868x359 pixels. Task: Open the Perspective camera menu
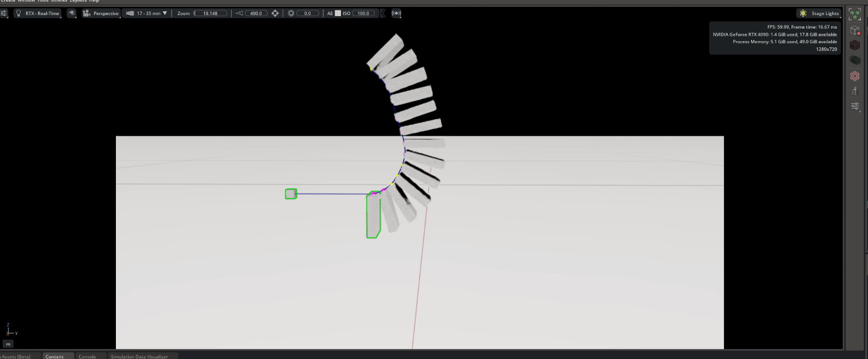coord(101,13)
